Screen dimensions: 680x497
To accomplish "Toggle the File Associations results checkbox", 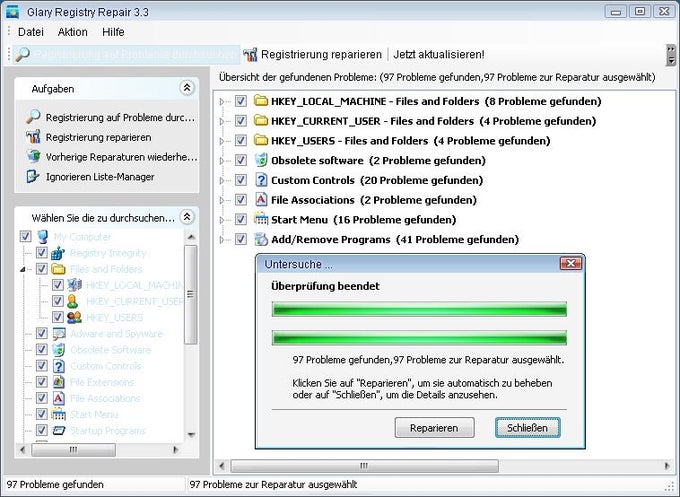I will coord(241,199).
